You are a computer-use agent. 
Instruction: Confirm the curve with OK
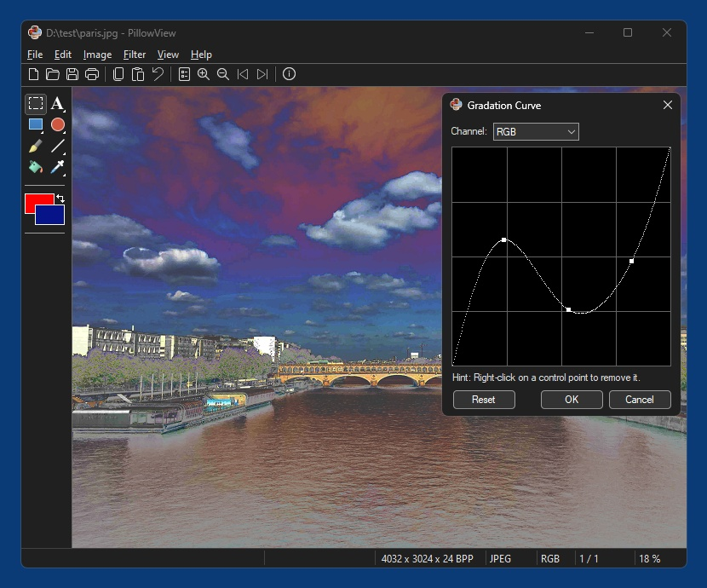point(572,400)
